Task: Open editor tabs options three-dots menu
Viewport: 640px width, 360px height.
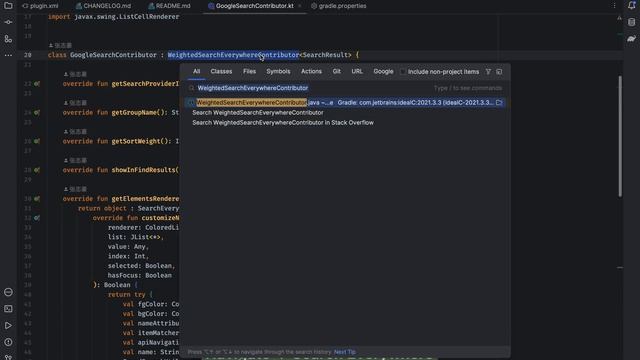Action: click(x=614, y=6)
